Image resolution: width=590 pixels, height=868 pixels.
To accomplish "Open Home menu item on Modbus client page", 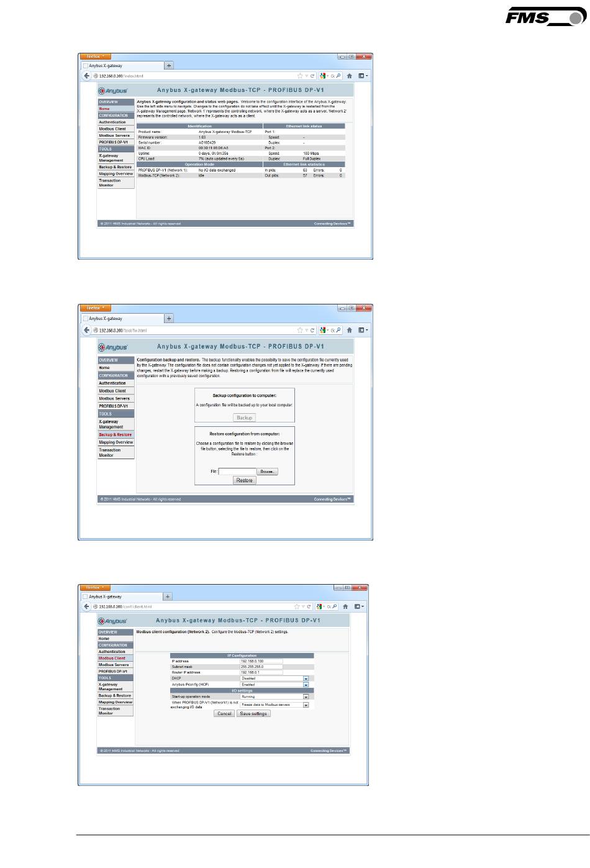I will click(x=115, y=639).
